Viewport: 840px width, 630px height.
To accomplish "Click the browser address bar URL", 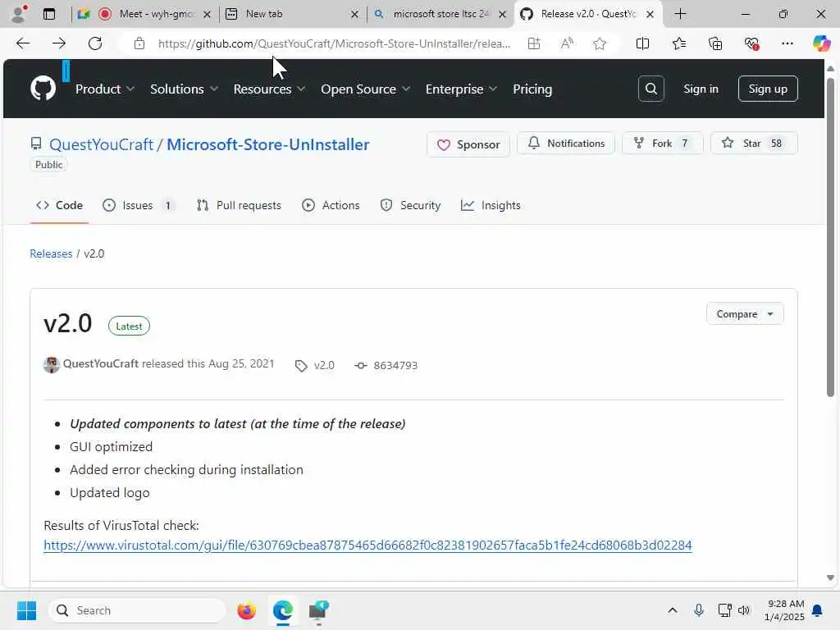I will [334, 43].
